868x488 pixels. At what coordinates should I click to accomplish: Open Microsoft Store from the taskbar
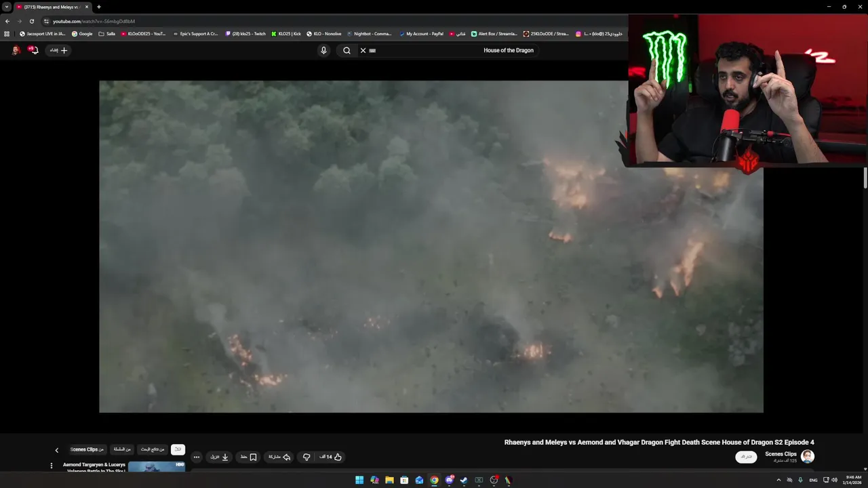point(404,480)
